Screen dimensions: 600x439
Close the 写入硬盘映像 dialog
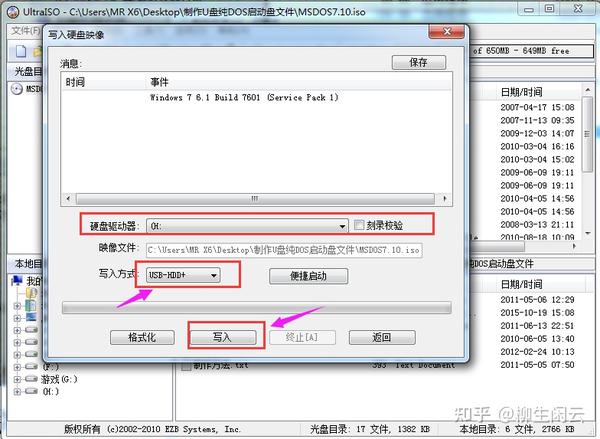click(x=447, y=32)
